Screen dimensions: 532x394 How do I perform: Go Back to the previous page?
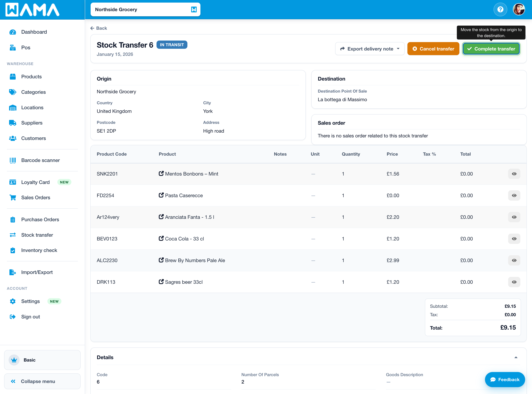click(x=99, y=28)
